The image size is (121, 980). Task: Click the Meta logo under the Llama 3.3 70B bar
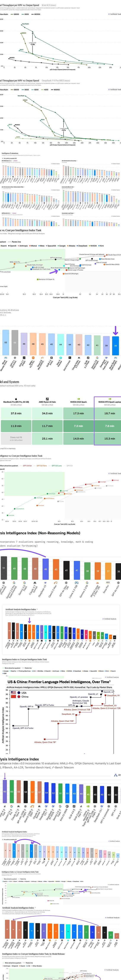[77, 583]
